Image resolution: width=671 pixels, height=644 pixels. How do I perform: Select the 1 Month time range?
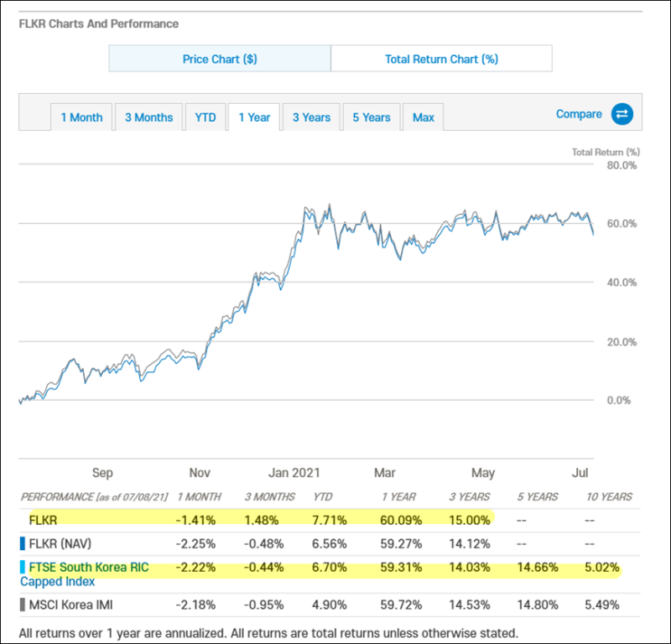click(81, 117)
